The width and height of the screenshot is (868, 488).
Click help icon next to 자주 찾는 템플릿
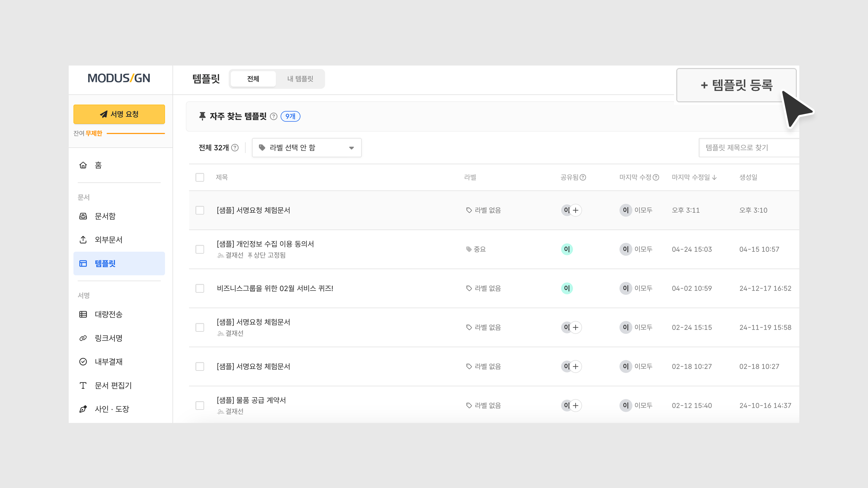click(274, 116)
